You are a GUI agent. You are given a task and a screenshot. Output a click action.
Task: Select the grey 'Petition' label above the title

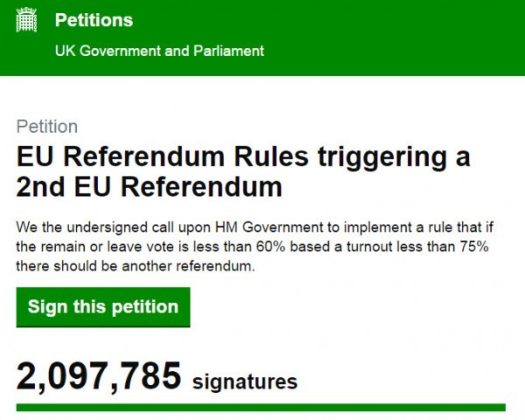pos(47,126)
